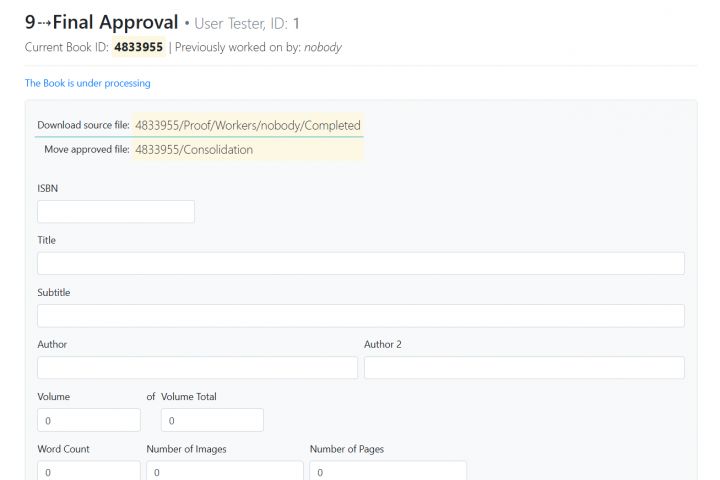This screenshot has width=720, height=480.
Task: Click the highlighted Current Book ID 4833955
Action: click(139, 47)
